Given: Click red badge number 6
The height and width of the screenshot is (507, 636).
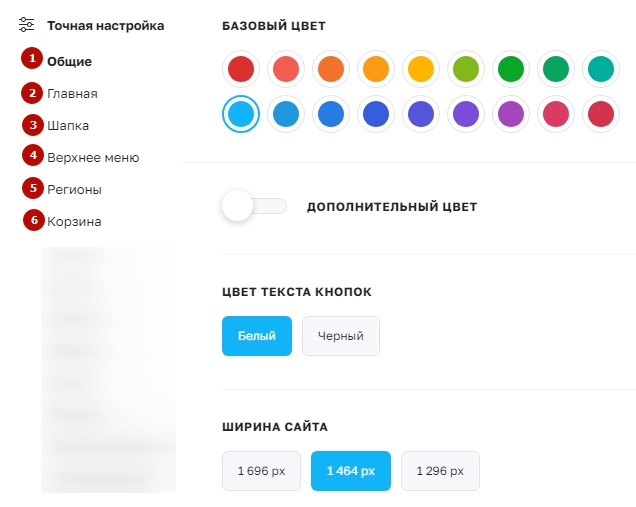Looking at the screenshot, I should tap(34, 220).
